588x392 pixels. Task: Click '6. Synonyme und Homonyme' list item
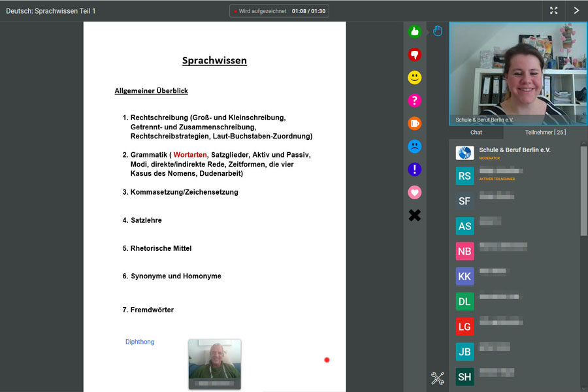coord(172,276)
